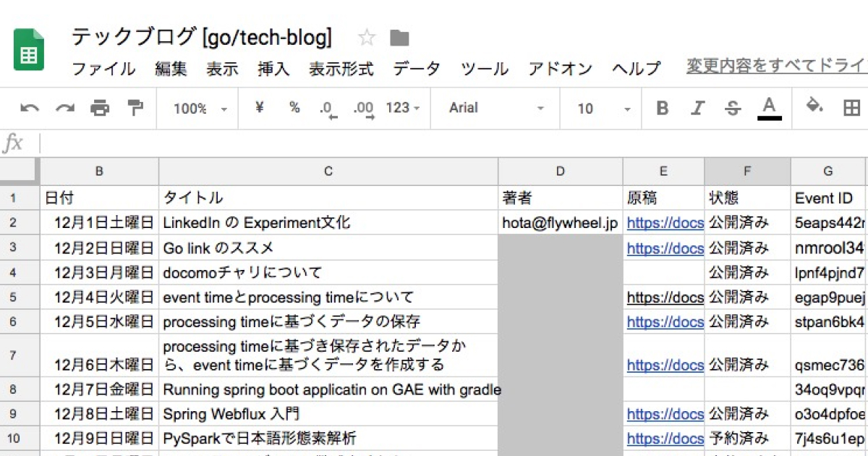
Task: Open the text color picker
Action: pyautogui.click(x=769, y=109)
